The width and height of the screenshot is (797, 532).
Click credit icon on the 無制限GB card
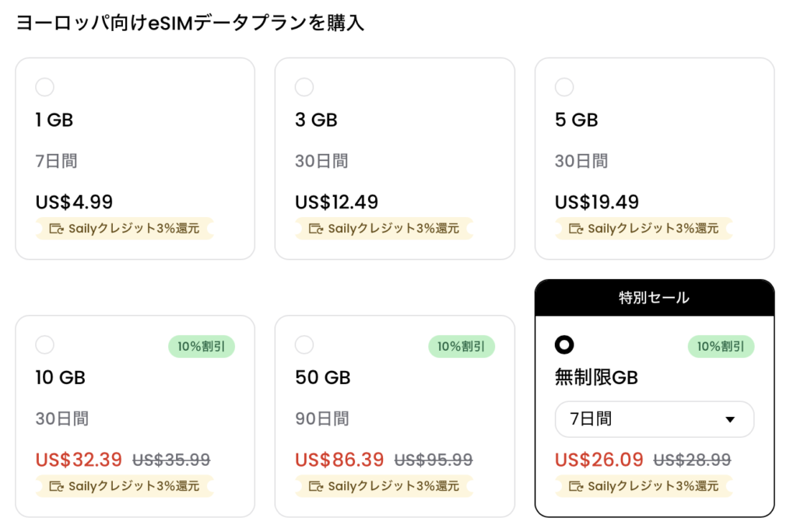point(576,486)
